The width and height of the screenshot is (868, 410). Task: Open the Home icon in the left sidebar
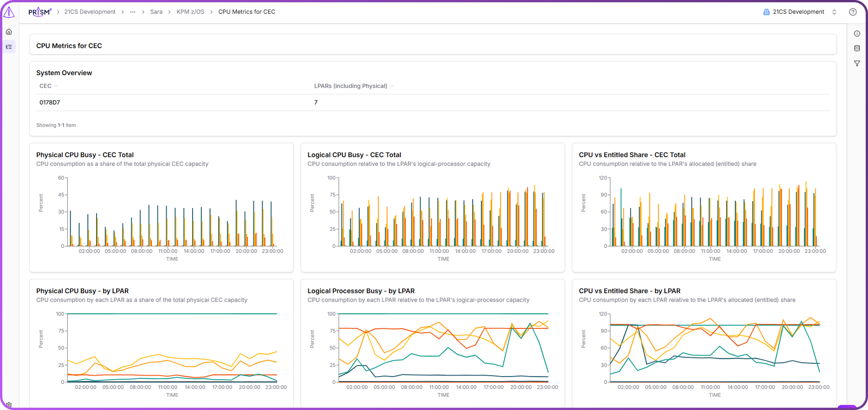click(x=9, y=32)
